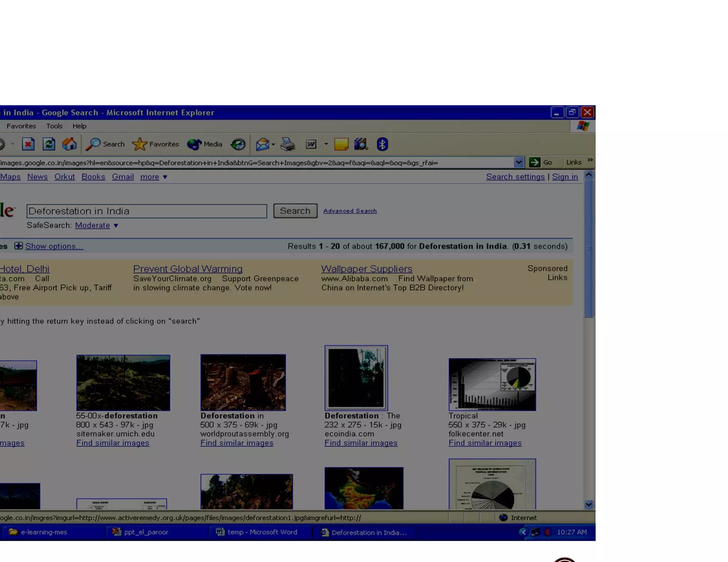This screenshot has width=728, height=562.
Task: Click the Stop loading toolbar icon
Action: coord(28,144)
